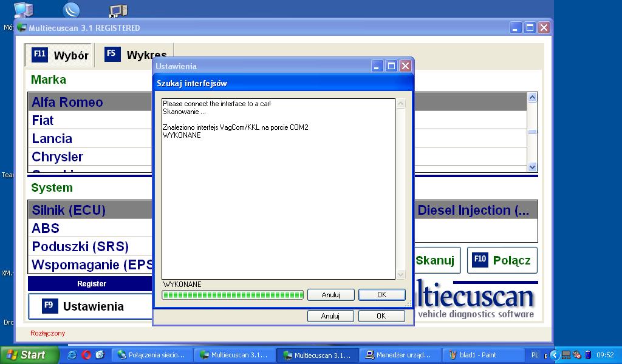Launch Internet Explorer from quick launch
Screen dimensions: 622x364
point(72,355)
